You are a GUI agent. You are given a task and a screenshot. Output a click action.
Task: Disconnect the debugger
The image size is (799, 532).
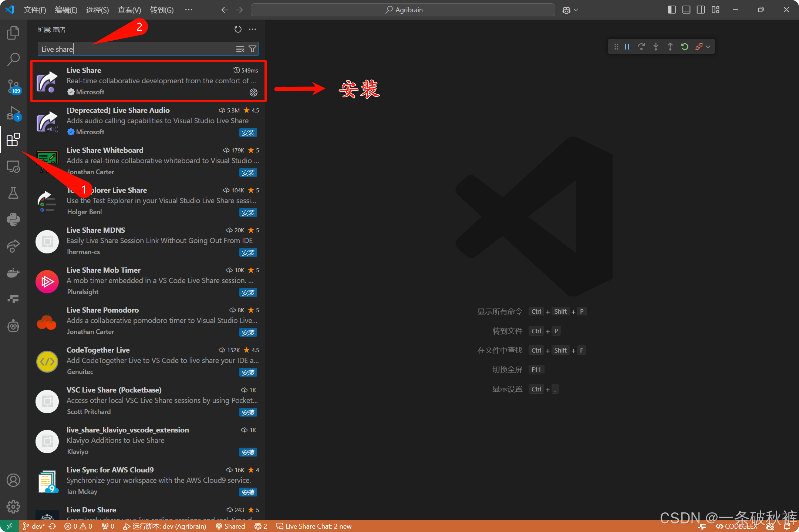pyautogui.click(x=699, y=47)
